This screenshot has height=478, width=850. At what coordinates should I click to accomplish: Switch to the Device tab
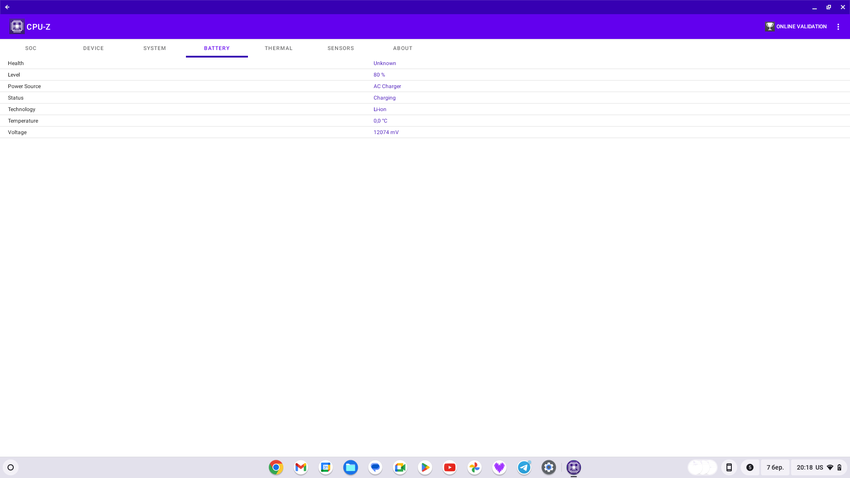pos(93,48)
